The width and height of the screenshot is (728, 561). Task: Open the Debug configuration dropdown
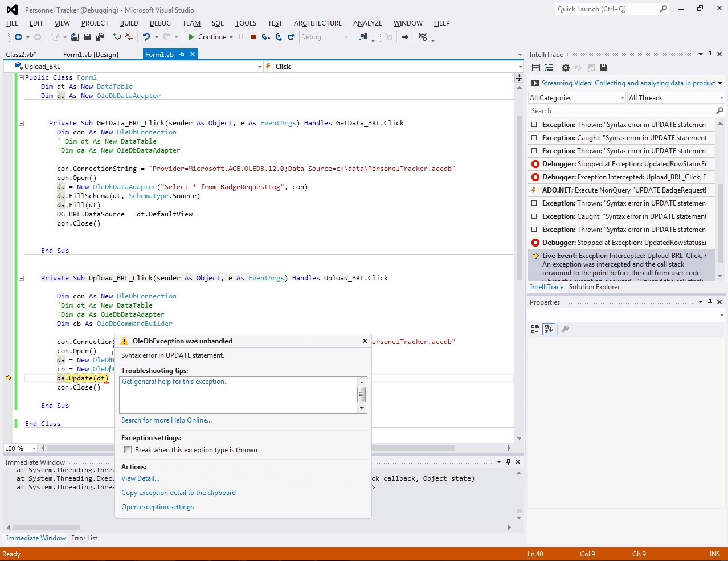(x=346, y=37)
